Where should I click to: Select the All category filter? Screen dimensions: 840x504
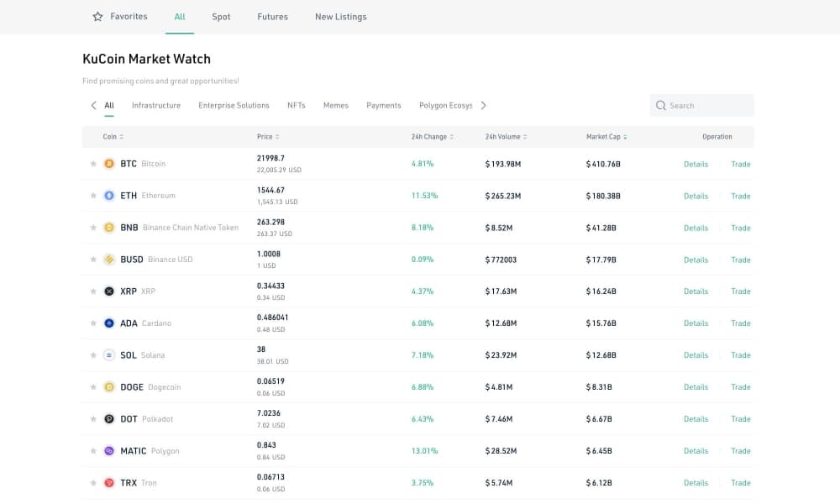click(x=108, y=106)
